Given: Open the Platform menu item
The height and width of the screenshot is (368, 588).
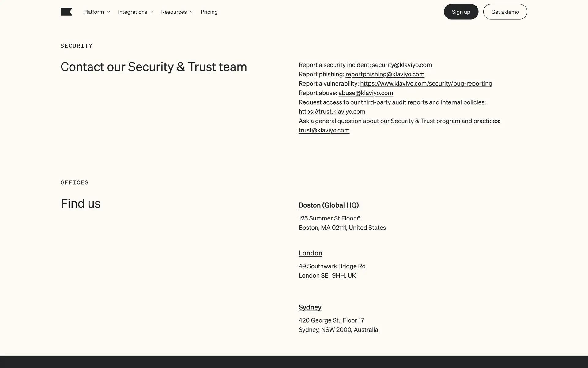Looking at the screenshot, I should tap(93, 12).
